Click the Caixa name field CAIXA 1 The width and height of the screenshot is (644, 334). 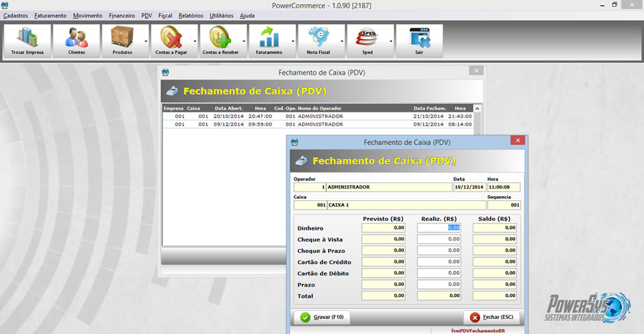coord(406,205)
